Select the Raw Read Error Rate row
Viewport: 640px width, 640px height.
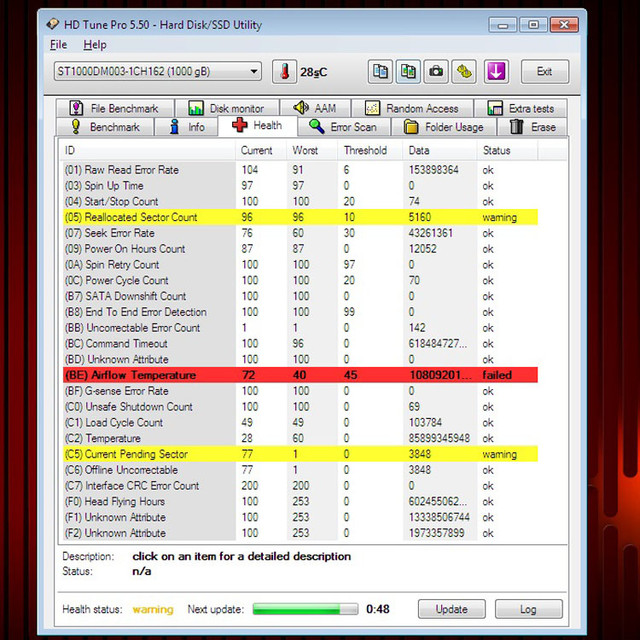click(300, 170)
